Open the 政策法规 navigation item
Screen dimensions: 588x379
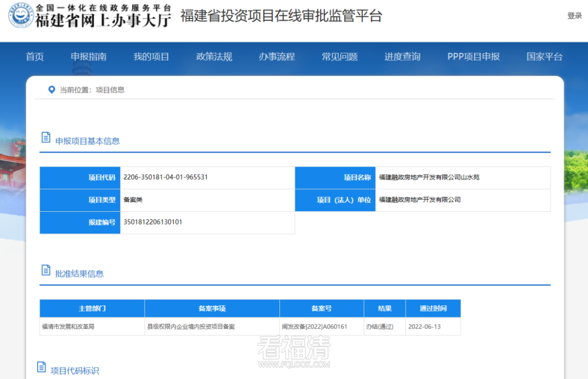214,57
